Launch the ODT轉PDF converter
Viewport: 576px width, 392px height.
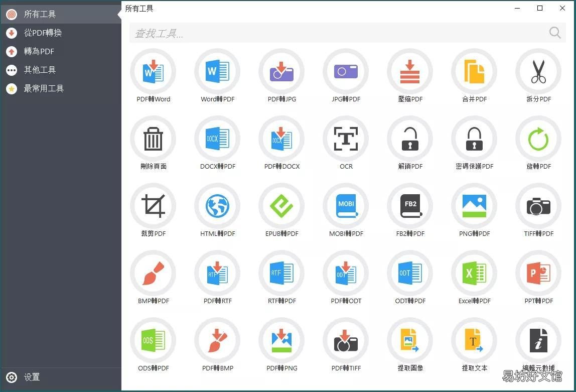[x=410, y=274]
